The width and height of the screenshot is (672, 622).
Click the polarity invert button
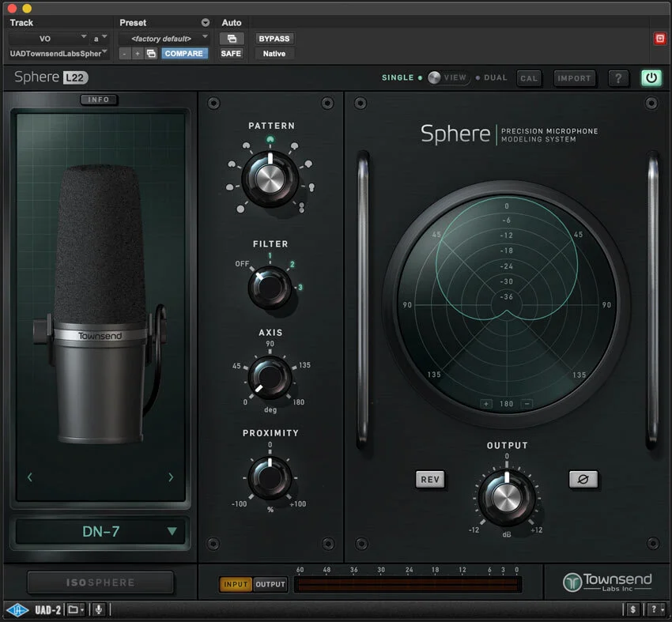point(583,479)
